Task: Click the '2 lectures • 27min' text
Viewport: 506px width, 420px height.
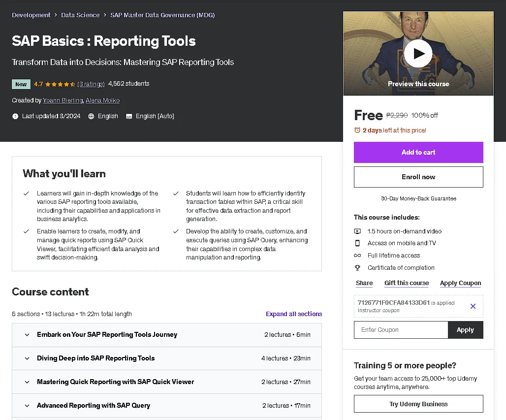Action: 285,382
